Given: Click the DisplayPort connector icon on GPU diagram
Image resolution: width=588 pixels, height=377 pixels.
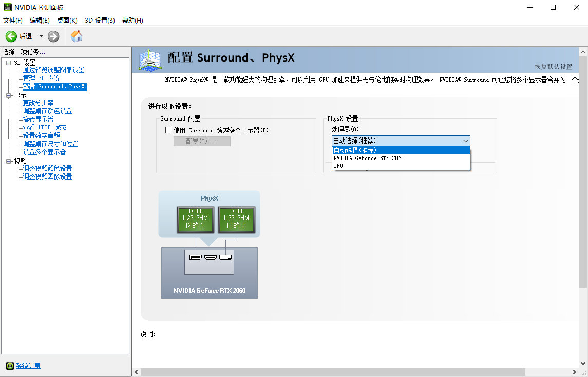Looking at the screenshot, I should (x=196, y=257).
